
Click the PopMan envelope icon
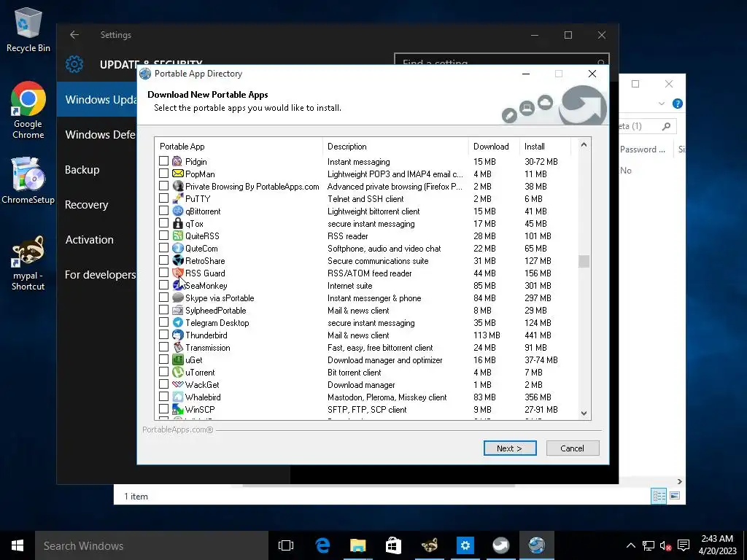click(178, 174)
